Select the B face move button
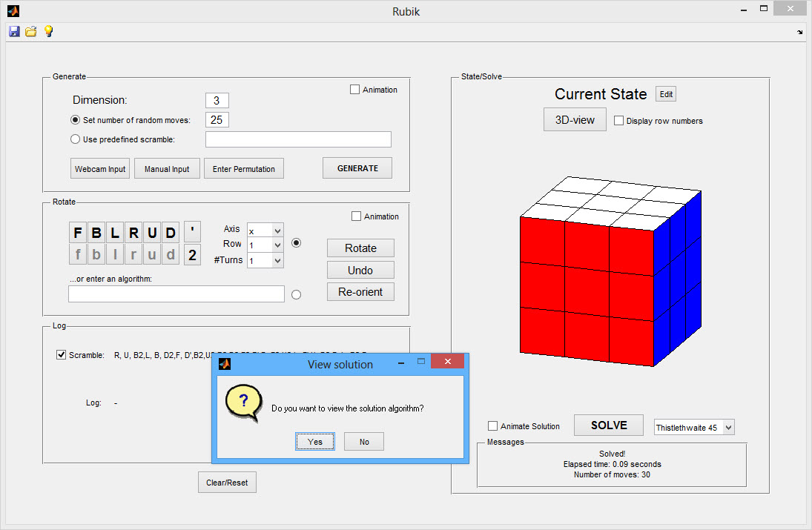This screenshot has height=530, width=812. (x=96, y=233)
